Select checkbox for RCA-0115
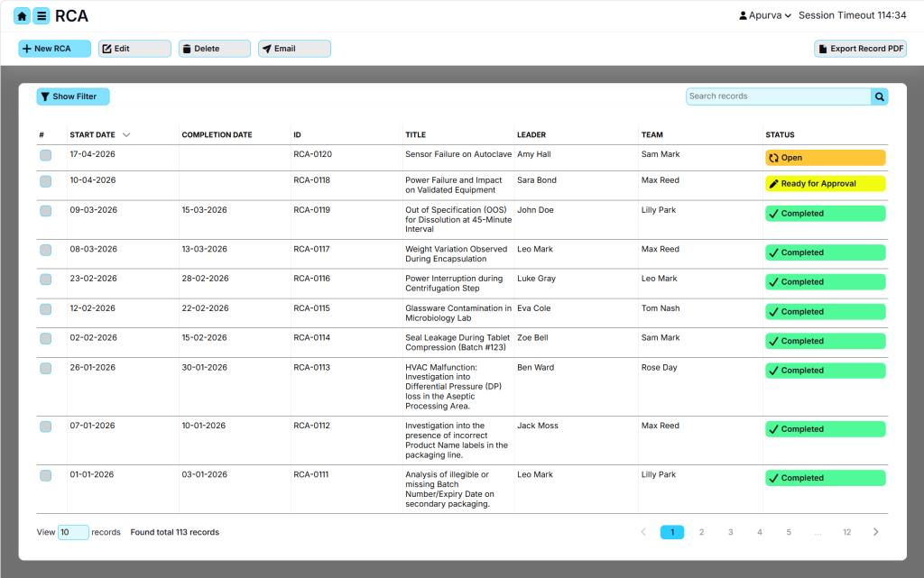This screenshot has height=578, width=924. (45, 309)
